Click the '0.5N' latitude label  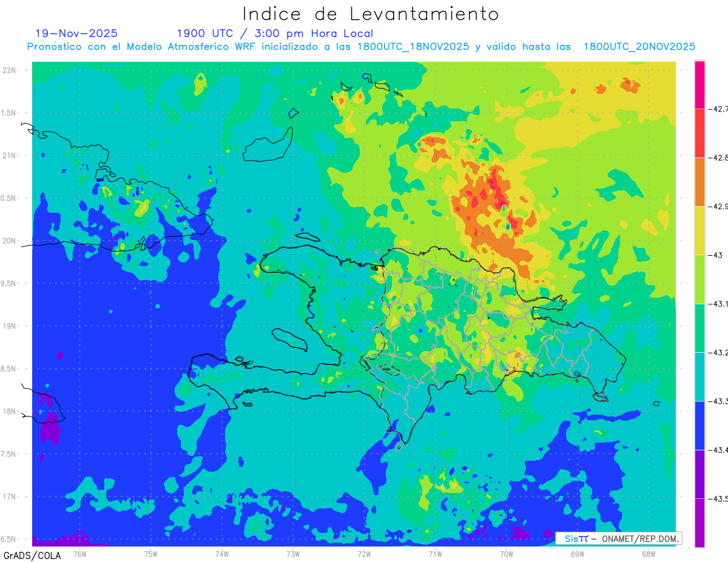pyautogui.click(x=9, y=198)
